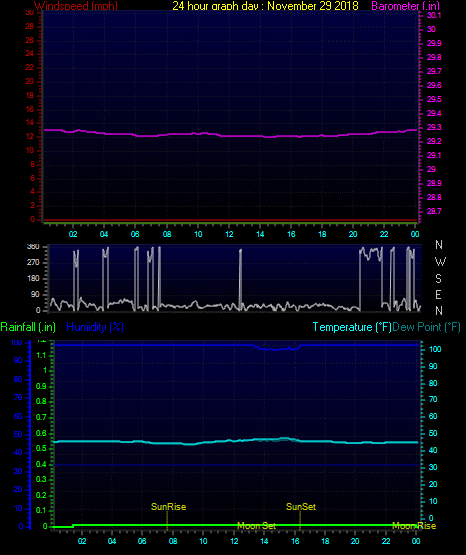Click the Barometer (in) axis title
The width and height of the screenshot is (466, 555).
click(405, 6)
